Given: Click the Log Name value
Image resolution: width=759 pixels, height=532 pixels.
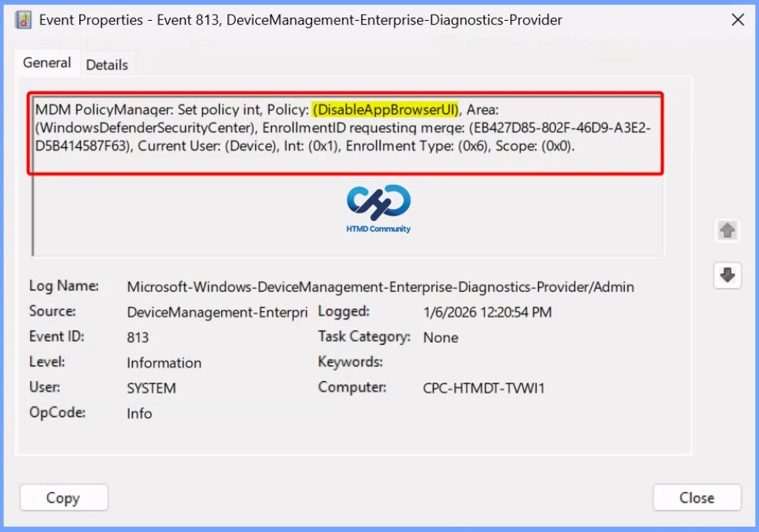Looking at the screenshot, I should click(380, 286).
